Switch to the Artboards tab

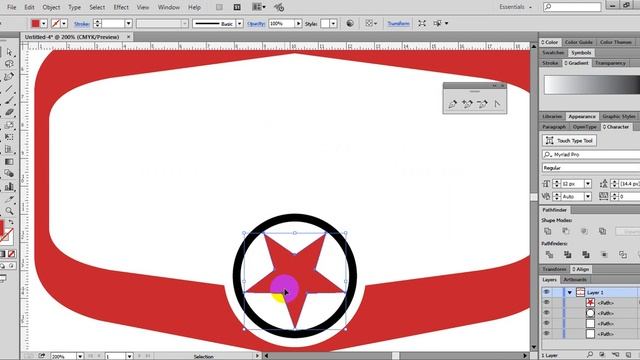coord(575,280)
